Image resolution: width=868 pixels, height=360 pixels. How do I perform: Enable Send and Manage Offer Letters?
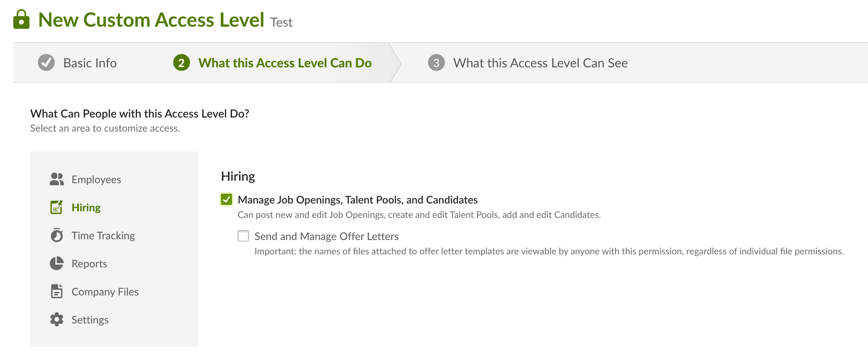point(243,236)
